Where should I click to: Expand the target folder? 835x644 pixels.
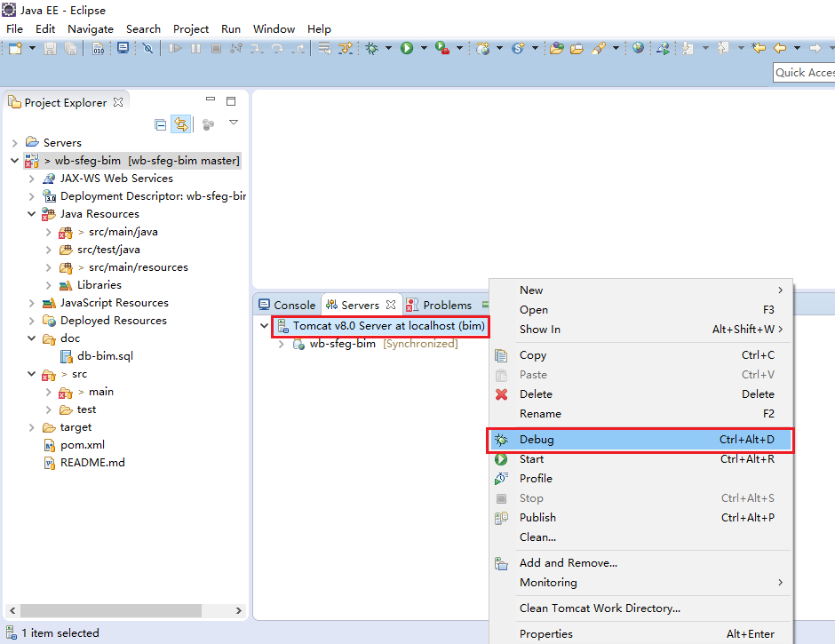tap(31, 427)
